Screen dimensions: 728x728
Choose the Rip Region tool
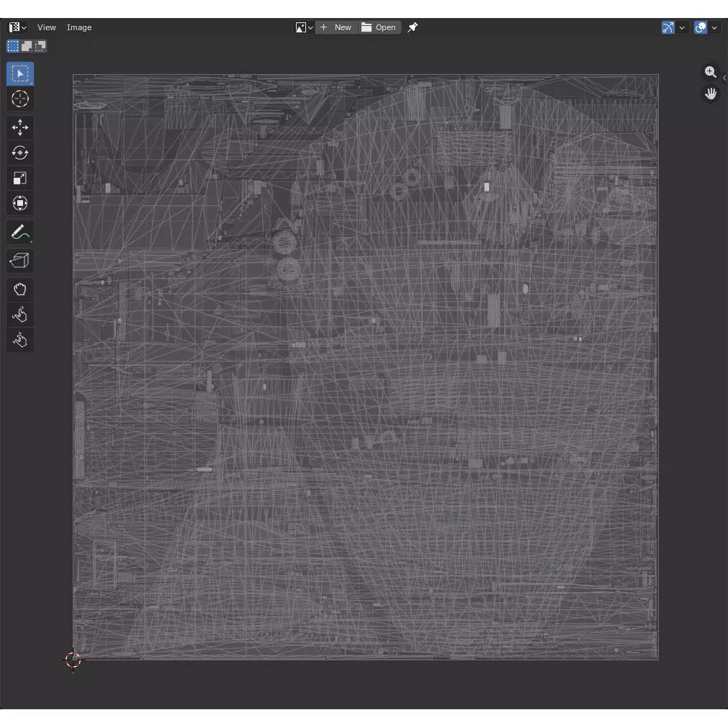(x=20, y=261)
